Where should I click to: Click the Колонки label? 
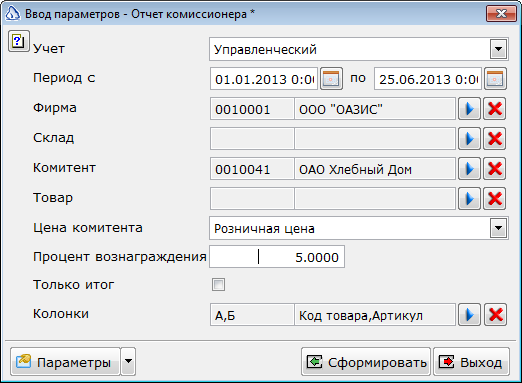61,314
